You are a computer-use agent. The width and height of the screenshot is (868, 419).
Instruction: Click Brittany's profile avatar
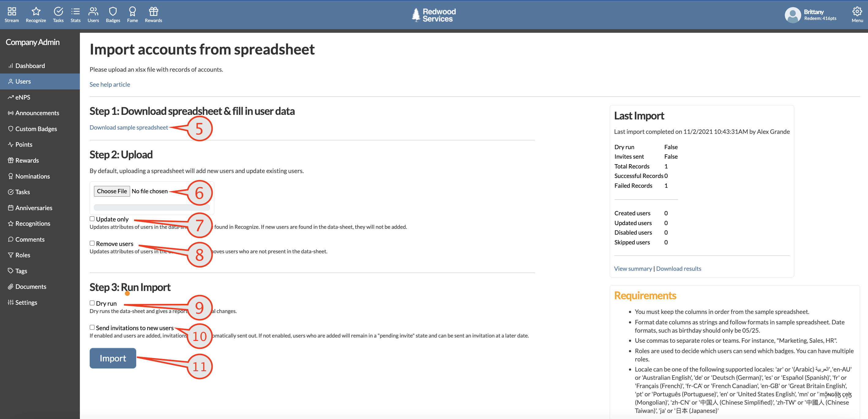[x=792, y=15]
